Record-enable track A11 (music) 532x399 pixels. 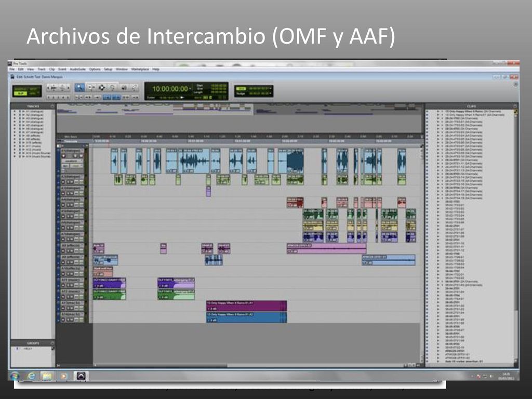(63, 285)
